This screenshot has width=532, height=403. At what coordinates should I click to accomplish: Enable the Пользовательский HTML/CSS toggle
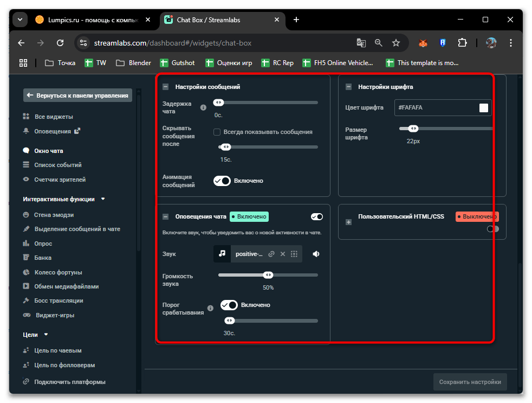[x=492, y=229]
